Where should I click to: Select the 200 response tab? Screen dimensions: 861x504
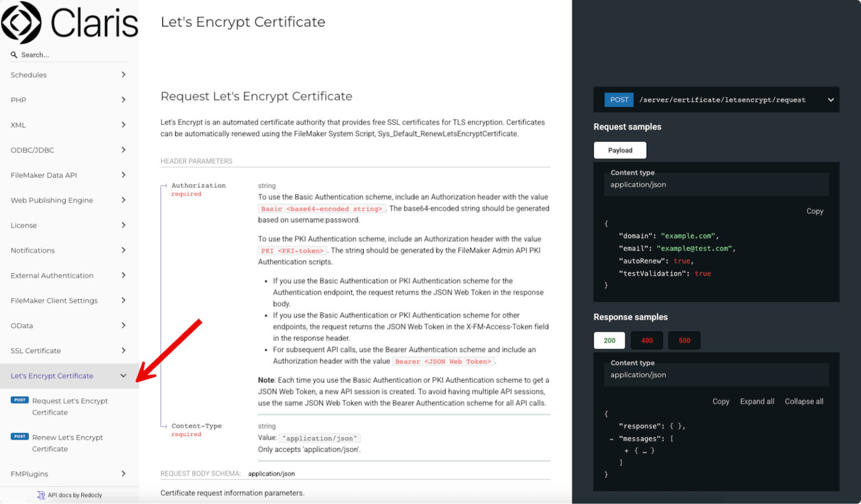pos(609,340)
